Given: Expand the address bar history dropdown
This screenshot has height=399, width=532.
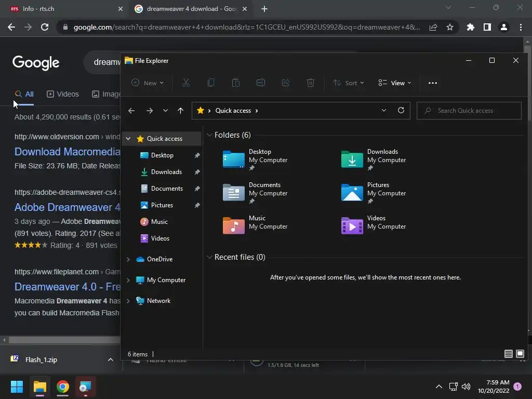Looking at the screenshot, I should [384, 110].
